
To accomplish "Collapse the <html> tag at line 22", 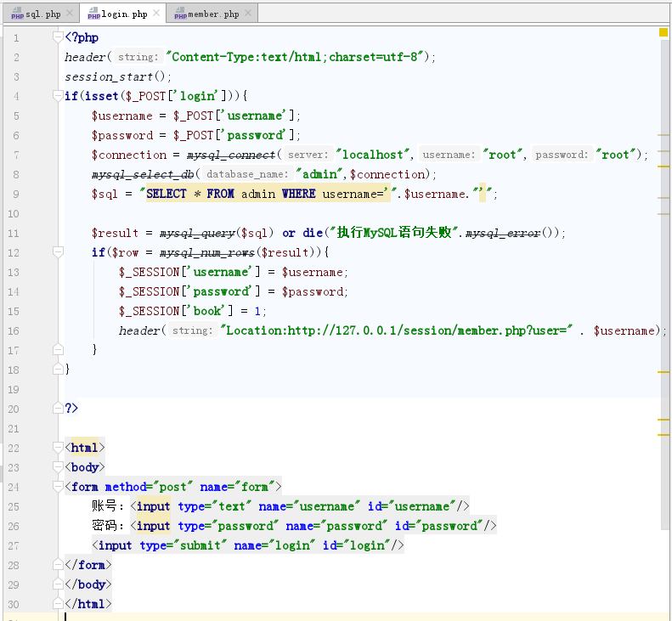I will [58, 448].
